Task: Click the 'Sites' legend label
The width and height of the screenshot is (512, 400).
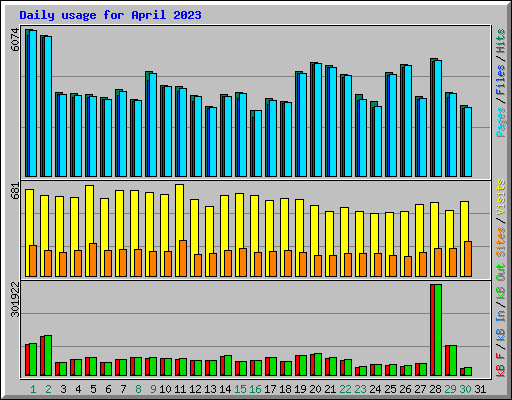Action: point(501,242)
